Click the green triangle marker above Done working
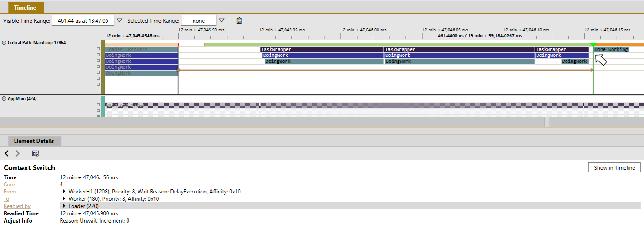This screenshot has height=228, width=644. tap(593, 45)
